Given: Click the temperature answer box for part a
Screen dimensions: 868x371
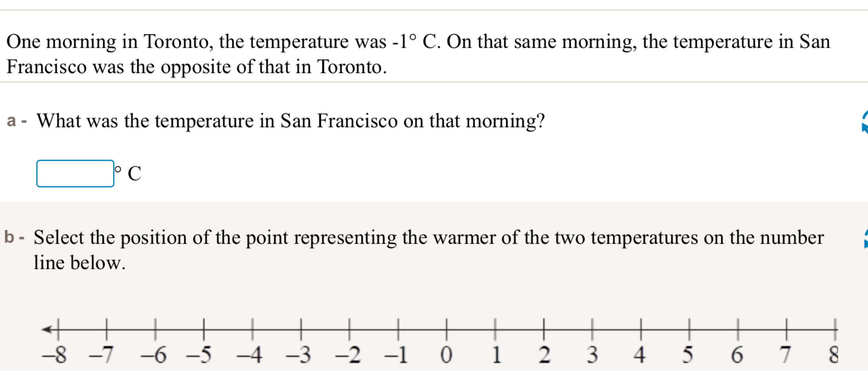Looking at the screenshot, I should click(x=75, y=174).
